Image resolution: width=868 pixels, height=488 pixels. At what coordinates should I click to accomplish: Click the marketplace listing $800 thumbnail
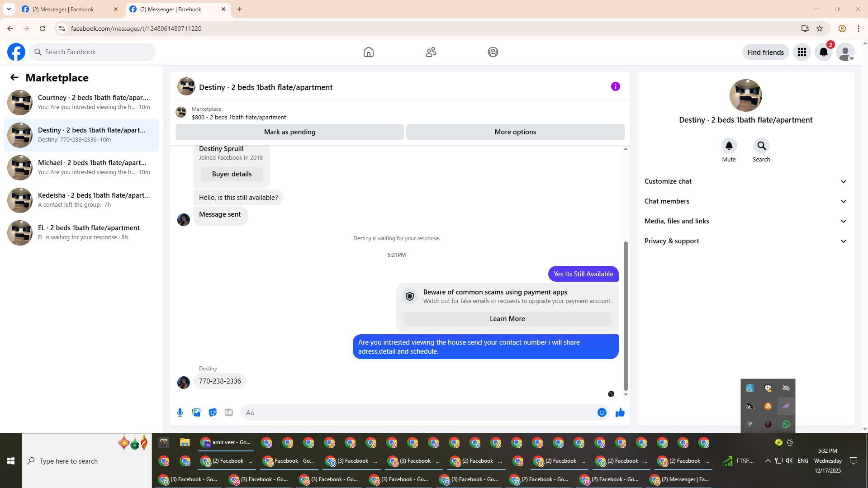coord(181,112)
